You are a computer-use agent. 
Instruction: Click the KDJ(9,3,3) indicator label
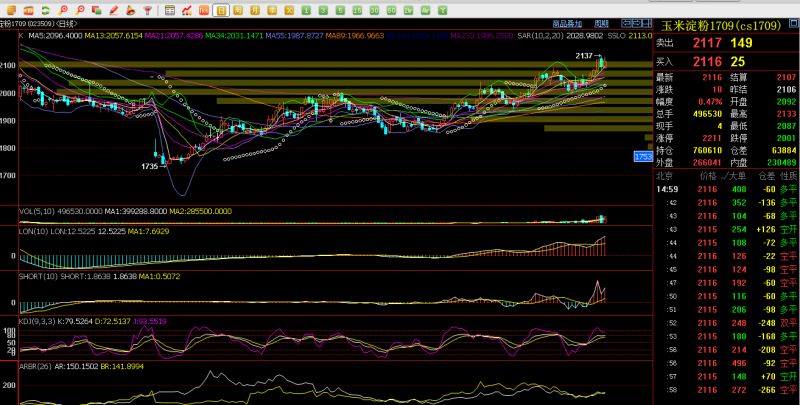[37, 321]
